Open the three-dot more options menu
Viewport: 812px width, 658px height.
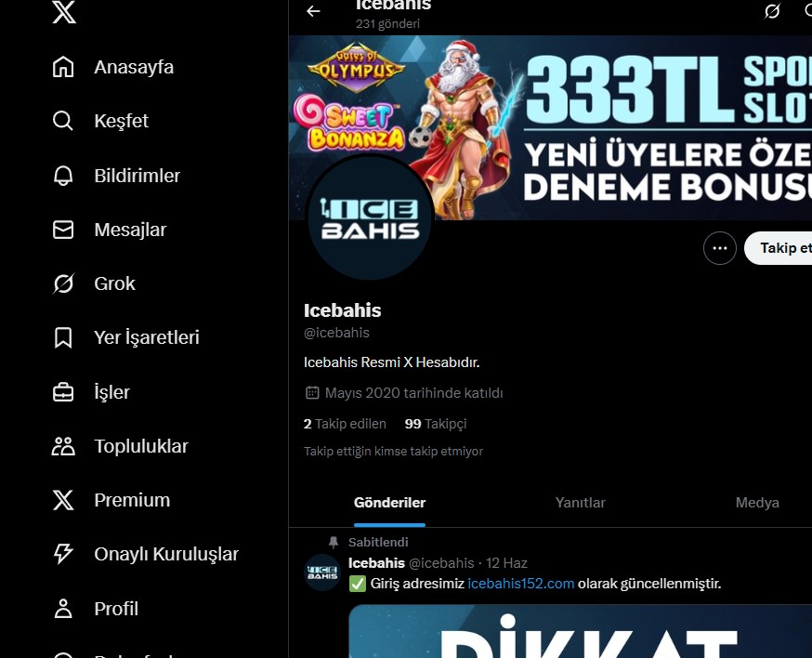pos(719,248)
